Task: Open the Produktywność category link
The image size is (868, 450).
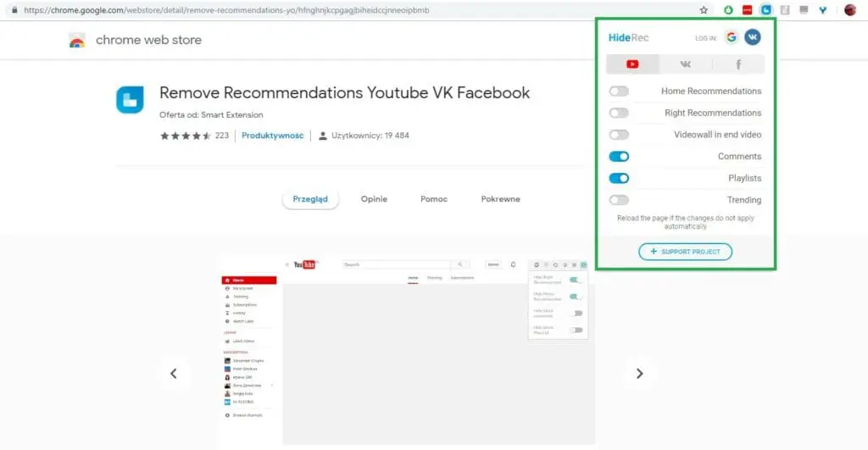Action: coord(272,136)
